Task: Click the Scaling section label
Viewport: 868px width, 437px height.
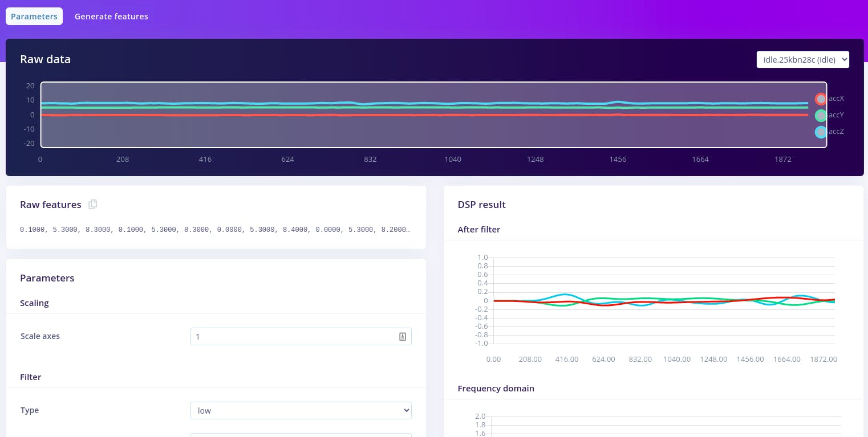Action: pos(34,303)
